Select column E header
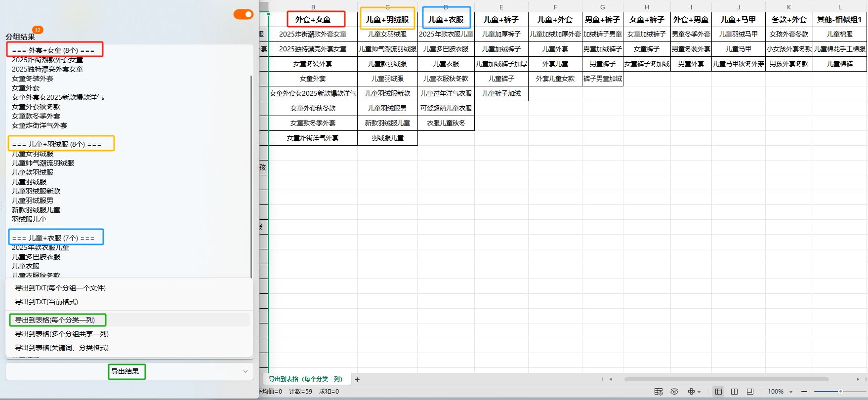 pyautogui.click(x=501, y=7)
